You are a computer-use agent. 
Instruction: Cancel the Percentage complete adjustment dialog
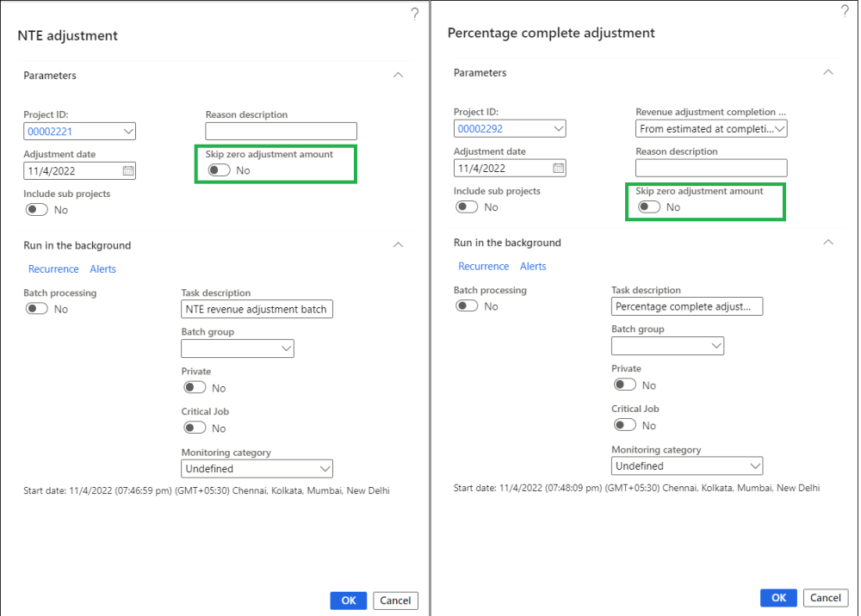pos(825,598)
